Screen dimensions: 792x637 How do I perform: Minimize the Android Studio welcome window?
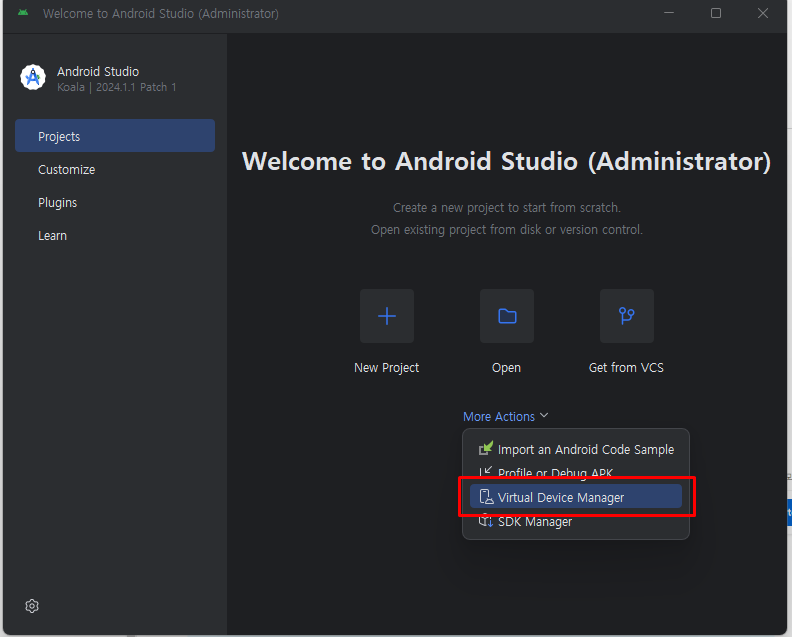[669, 13]
